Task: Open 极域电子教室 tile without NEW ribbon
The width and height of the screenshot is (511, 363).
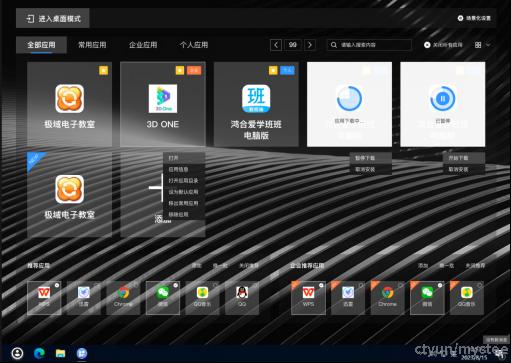Action: point(69,104)
